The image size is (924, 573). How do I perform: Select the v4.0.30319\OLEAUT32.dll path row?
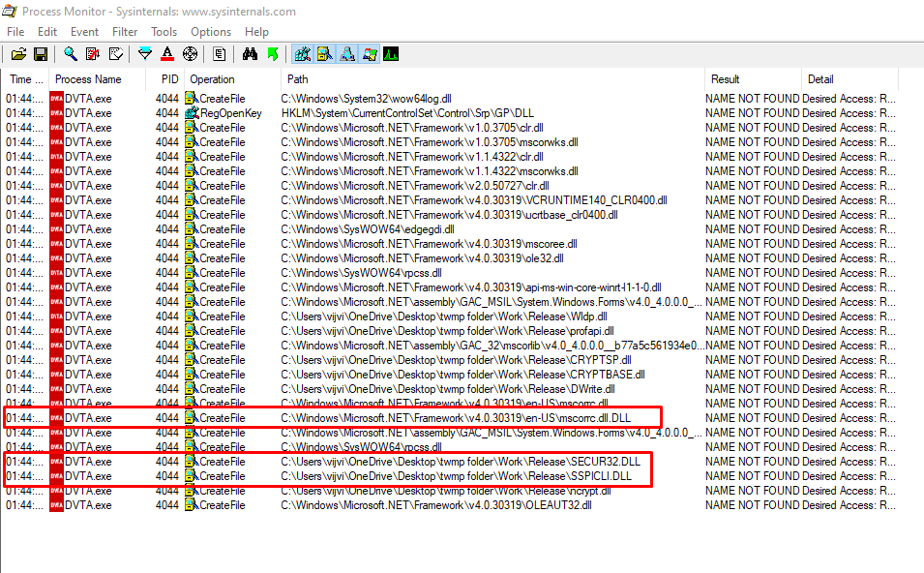pyautogui.click(x=436, y=505)
